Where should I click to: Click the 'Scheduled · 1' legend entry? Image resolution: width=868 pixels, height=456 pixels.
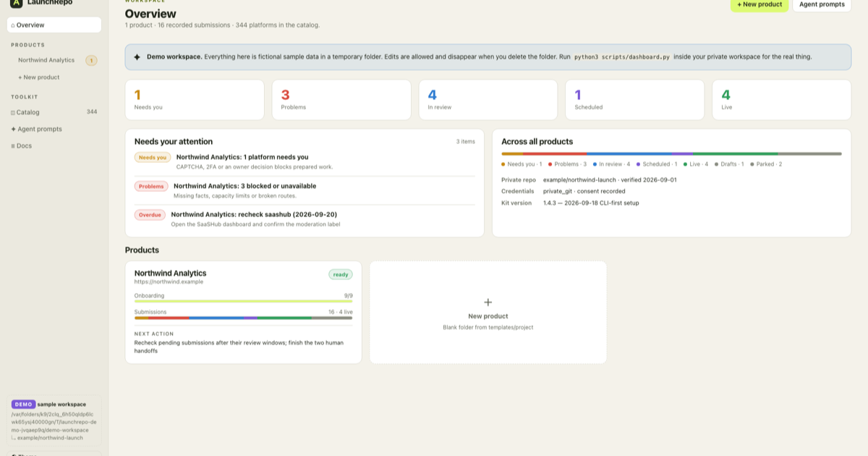click(x=657, y=164)
